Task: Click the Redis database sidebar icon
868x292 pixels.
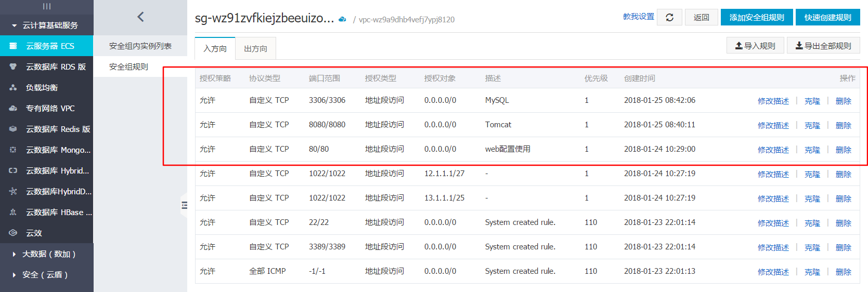Action: click(x=13, y=129)
